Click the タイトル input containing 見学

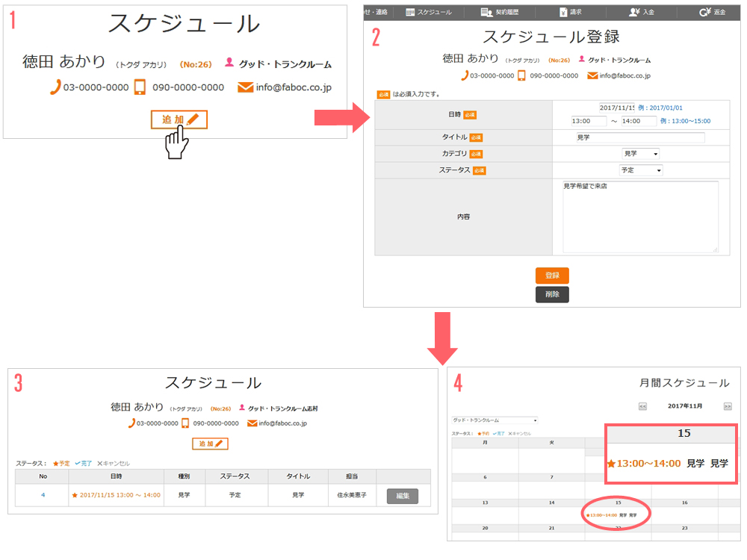click(x=640, y=137)
